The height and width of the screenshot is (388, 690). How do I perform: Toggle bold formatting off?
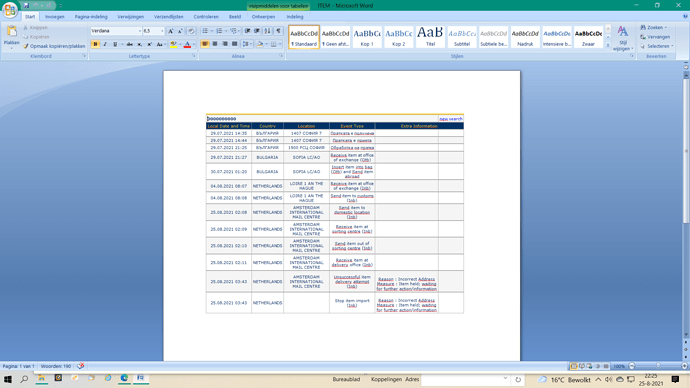click(x=95, y=44)
